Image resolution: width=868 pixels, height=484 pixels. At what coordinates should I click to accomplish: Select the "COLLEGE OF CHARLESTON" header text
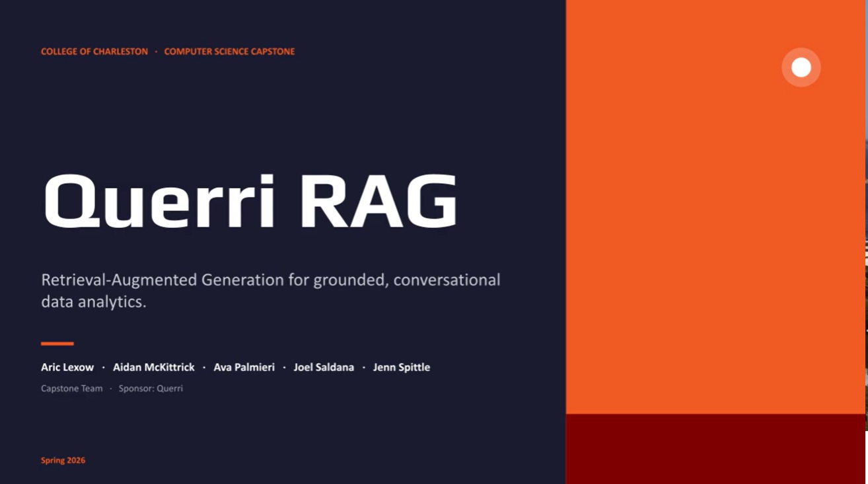(x=94, y=52)
